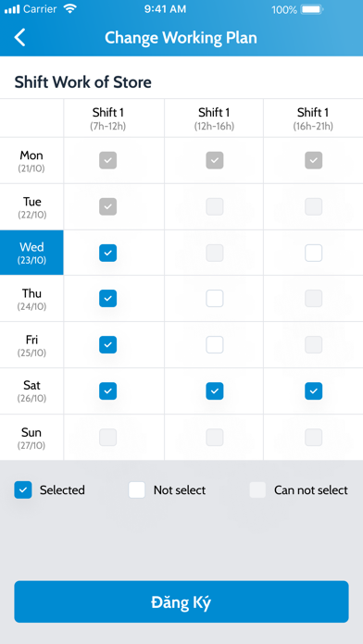Click the Đăng Ký button
The width and height of the screenshot is (363, 644).
tap(181, 601)
